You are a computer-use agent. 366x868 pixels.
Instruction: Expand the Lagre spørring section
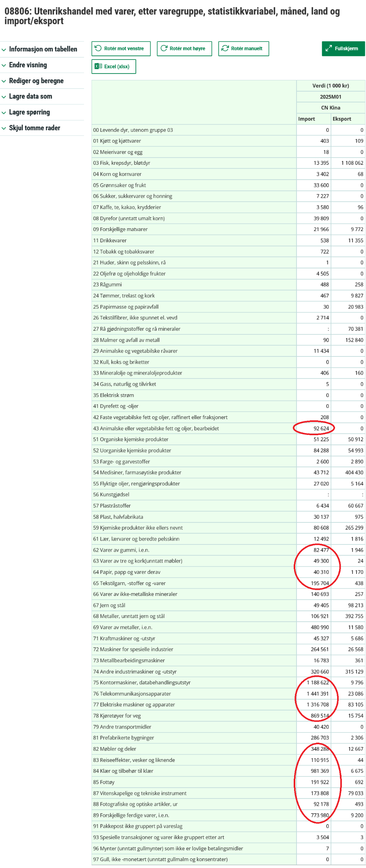(42, 112)
